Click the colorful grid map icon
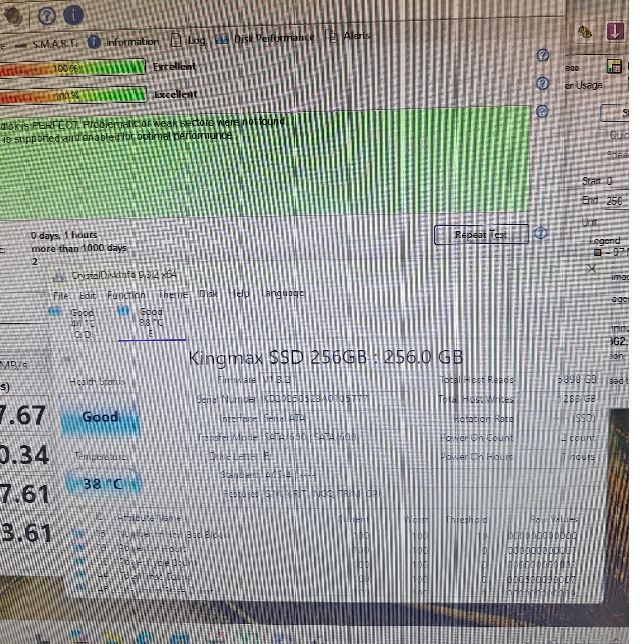The width and height of the screenshot is (644, 644). pos(614,67)
